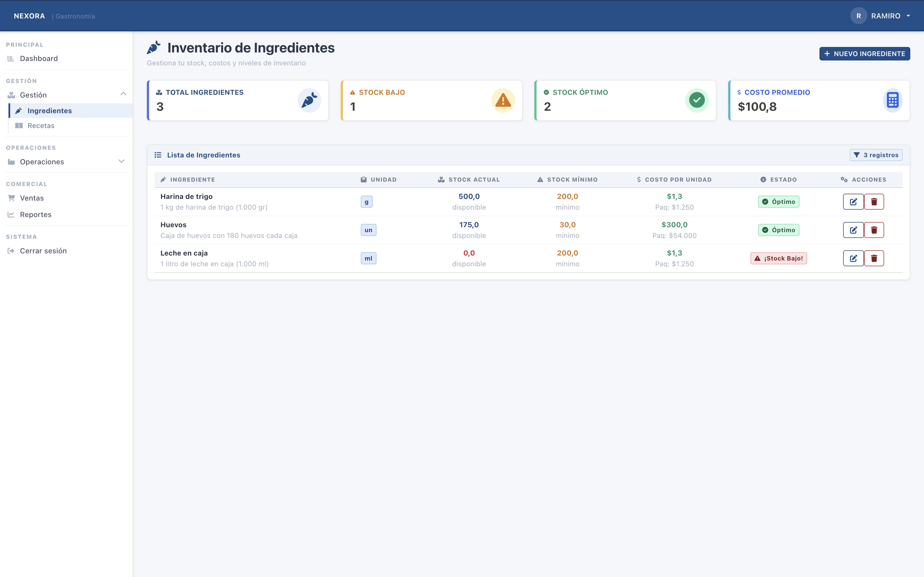The height and width of the screenshot is (577, 924).
Task: Click Cerrar sesión to log out
Action: pos(43,251)
